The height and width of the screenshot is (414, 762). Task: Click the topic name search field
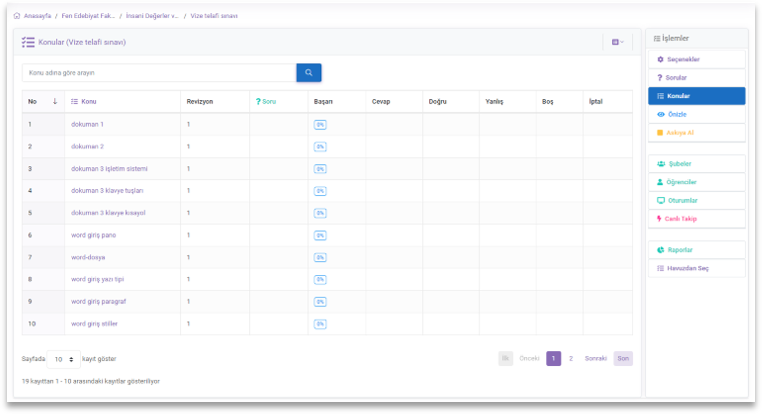[158, 73]
